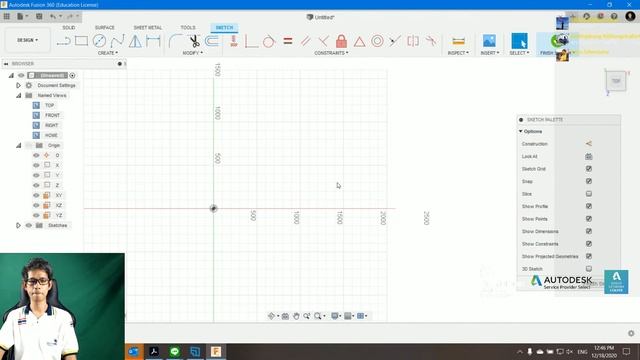This screenshot has width=640, height=360.
Task: Click the Look At icon in Sketch Palette
Action: 588,156
